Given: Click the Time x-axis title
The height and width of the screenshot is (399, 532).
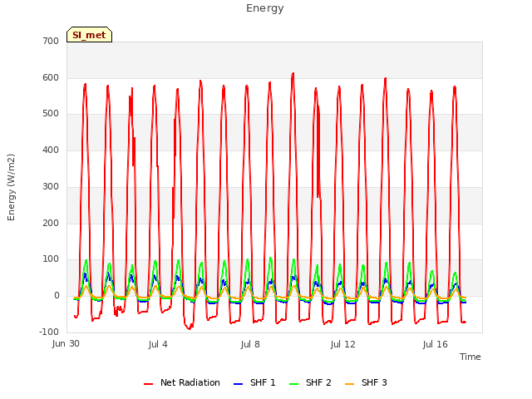Looking at the screenshot, I should click(470, 357).
